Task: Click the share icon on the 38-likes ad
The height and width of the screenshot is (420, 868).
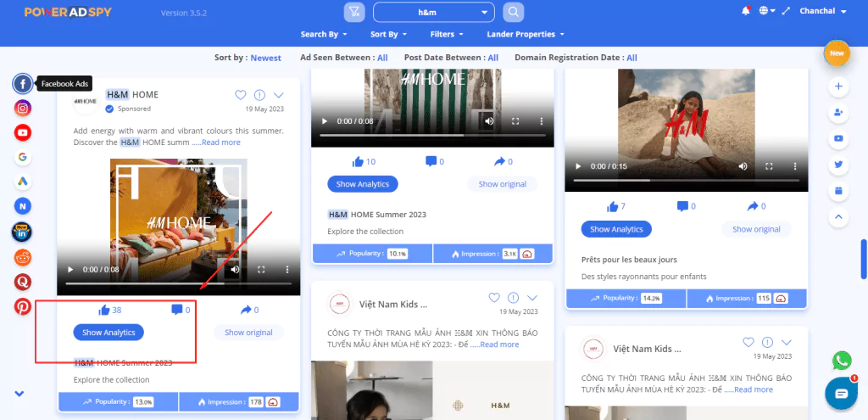Action: point(247,310)
